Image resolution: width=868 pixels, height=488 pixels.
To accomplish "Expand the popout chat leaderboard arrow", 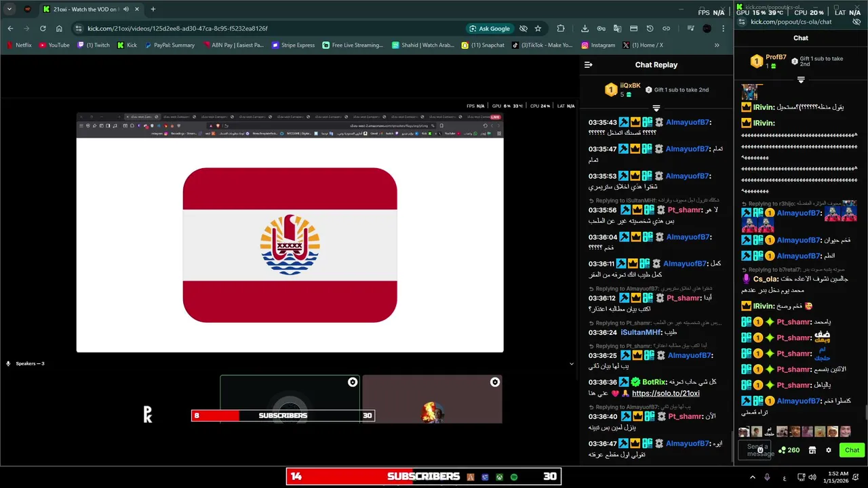I will pyautogui.click(x=801, y=80).
